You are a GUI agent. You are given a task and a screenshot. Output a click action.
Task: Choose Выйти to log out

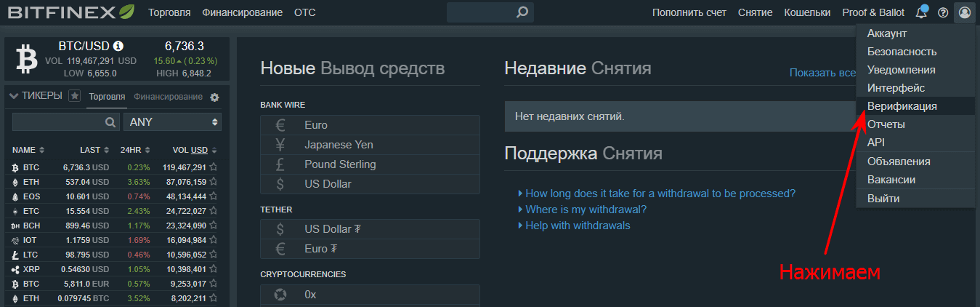tap(915, 199)
